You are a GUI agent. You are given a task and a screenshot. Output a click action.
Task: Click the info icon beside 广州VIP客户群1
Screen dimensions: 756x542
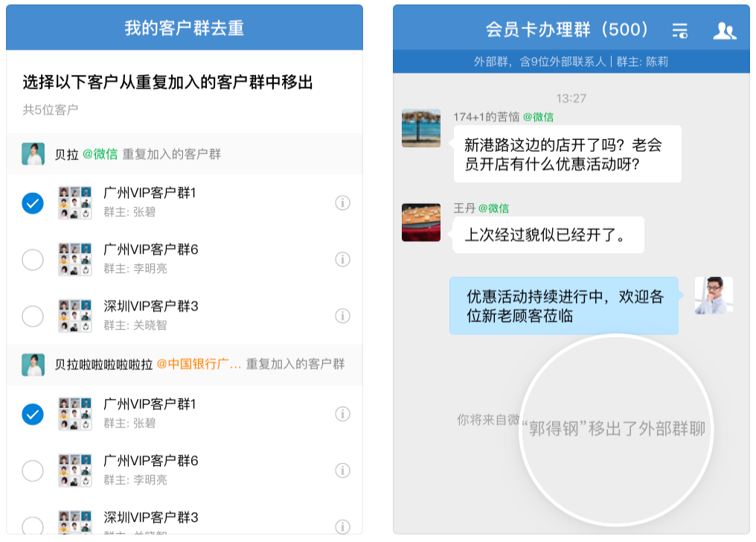coord(342,203)
